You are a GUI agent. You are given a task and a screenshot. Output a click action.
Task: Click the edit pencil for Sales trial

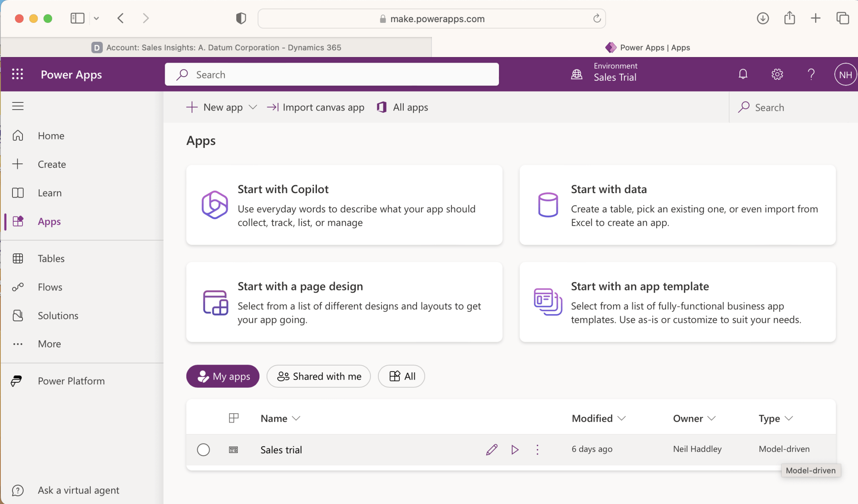pos(492,449)
